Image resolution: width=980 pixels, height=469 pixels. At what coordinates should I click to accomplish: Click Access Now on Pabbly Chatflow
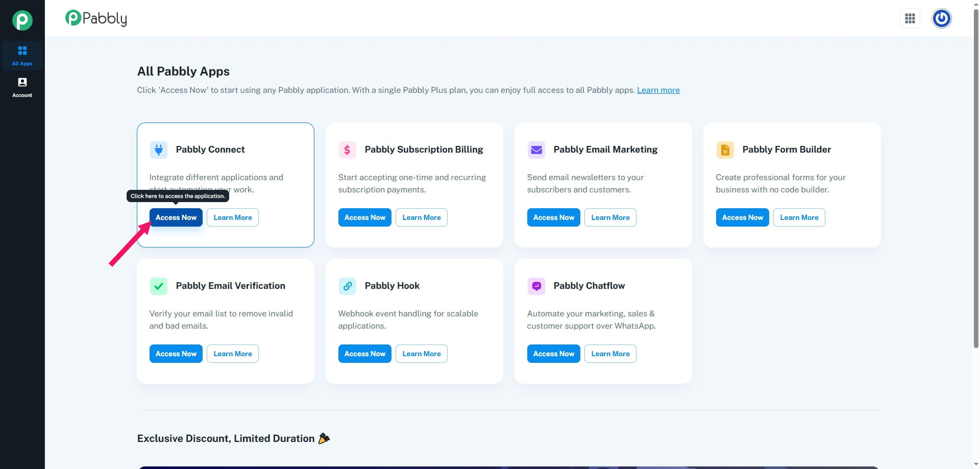tap(553, 353)
